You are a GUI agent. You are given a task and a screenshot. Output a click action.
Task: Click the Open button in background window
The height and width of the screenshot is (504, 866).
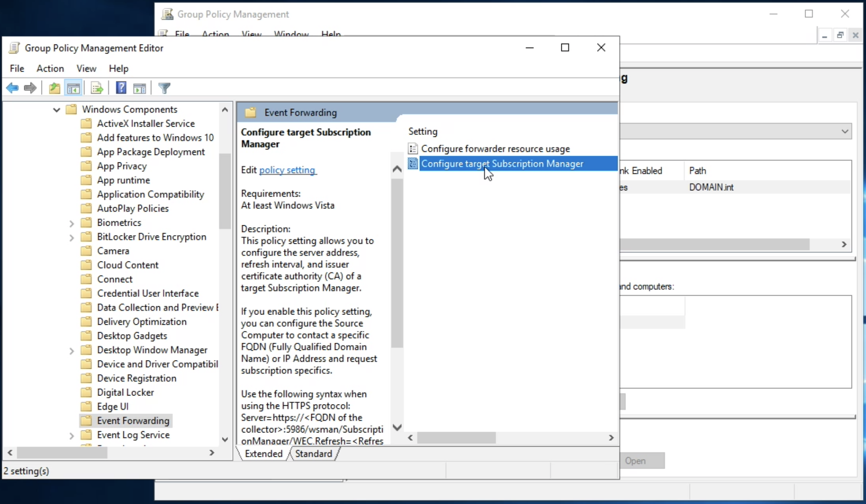642,461
